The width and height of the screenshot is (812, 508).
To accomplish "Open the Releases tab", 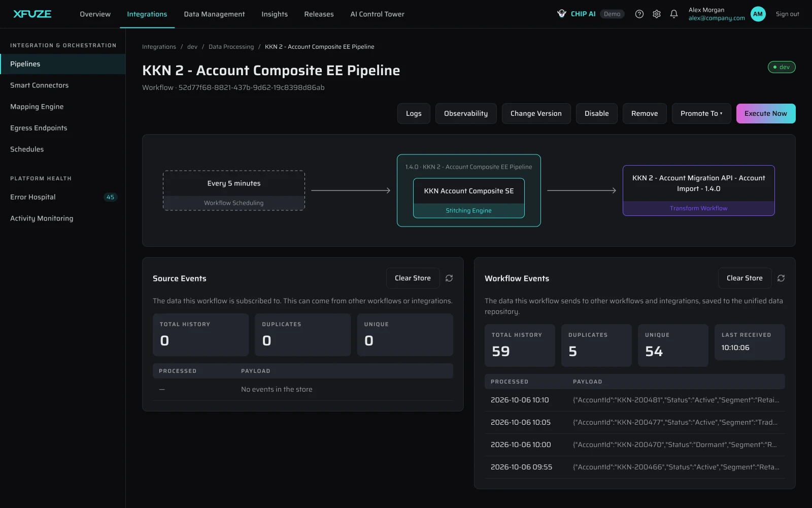I will tap(319, 14).
